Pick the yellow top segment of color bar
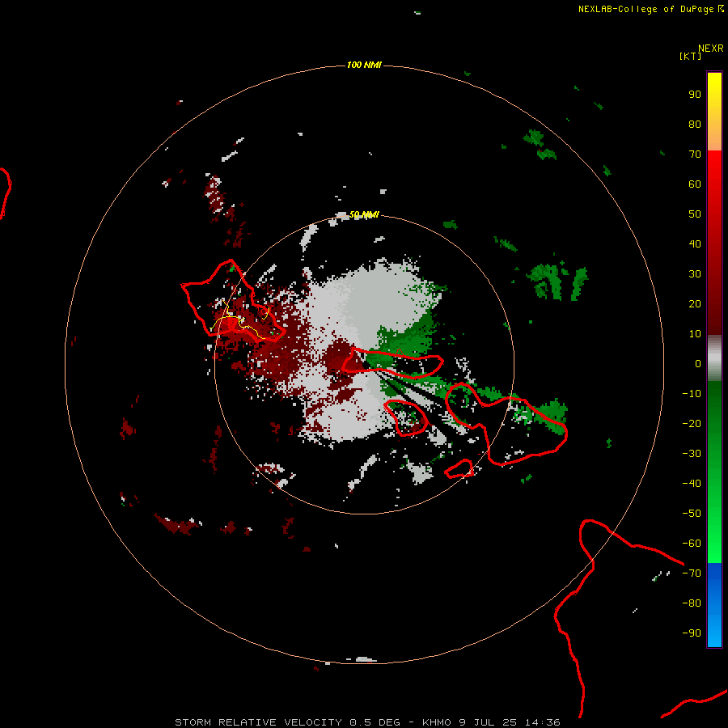Viewport: 728px width, 728px height. pos(714,112)
